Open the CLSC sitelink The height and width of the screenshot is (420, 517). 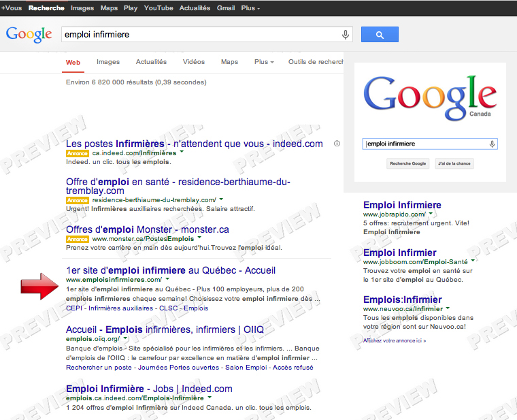coord(169,308)
